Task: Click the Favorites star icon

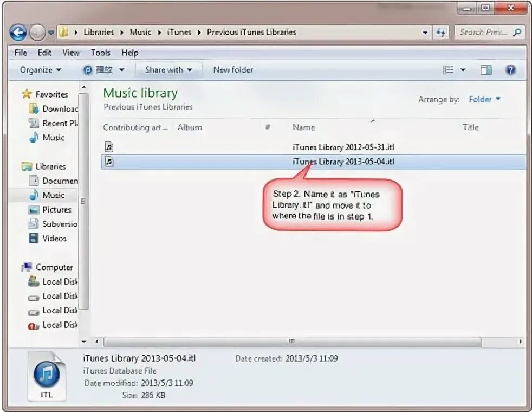Action: pos(27,94)
